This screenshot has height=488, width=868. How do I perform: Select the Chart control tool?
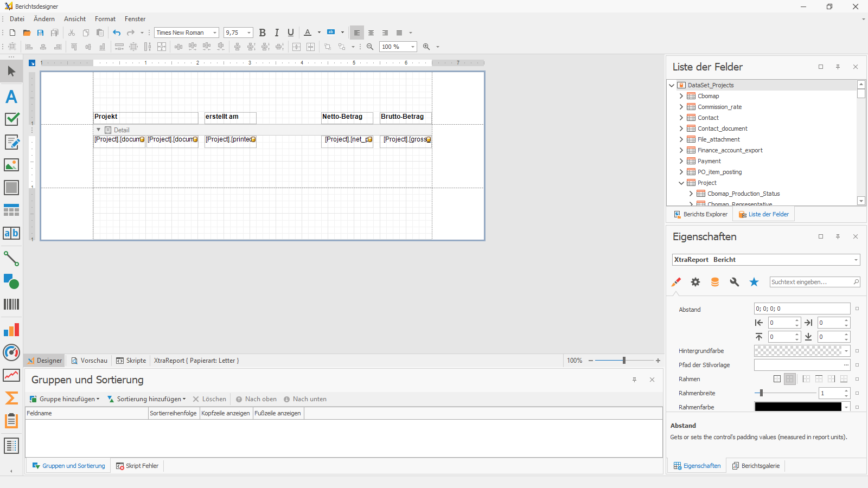coord(11,330)
